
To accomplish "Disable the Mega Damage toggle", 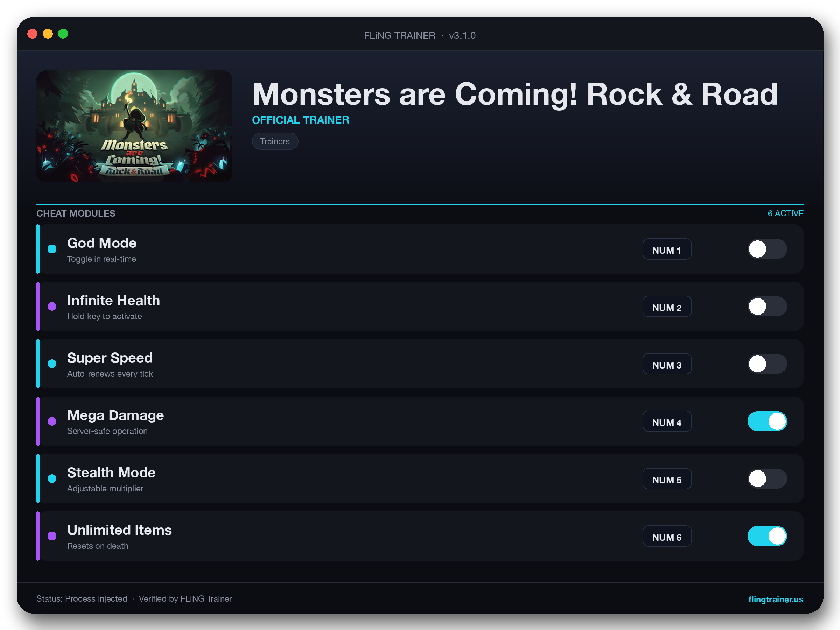I will point(767,421).
